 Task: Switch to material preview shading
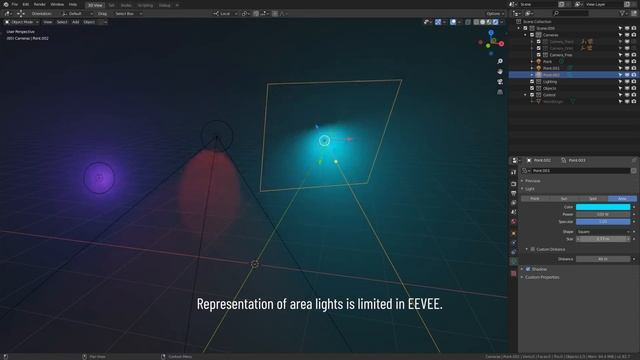point(489,22)
